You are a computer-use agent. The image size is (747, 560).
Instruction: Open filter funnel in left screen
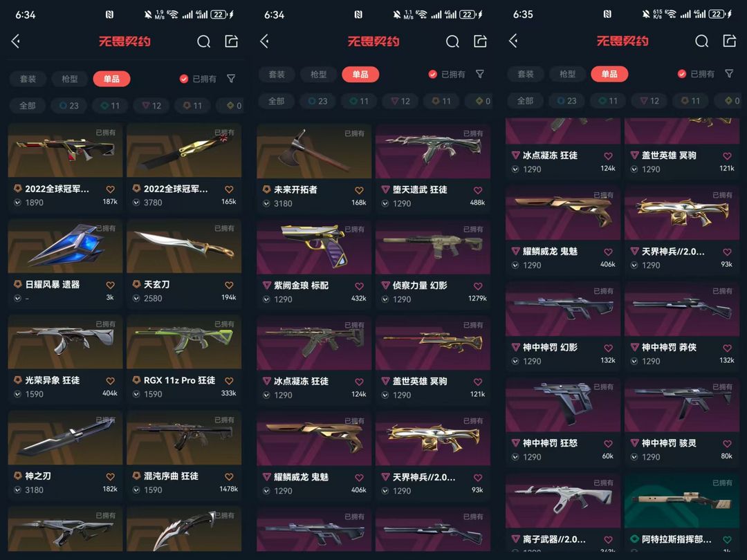pos(231,79)
